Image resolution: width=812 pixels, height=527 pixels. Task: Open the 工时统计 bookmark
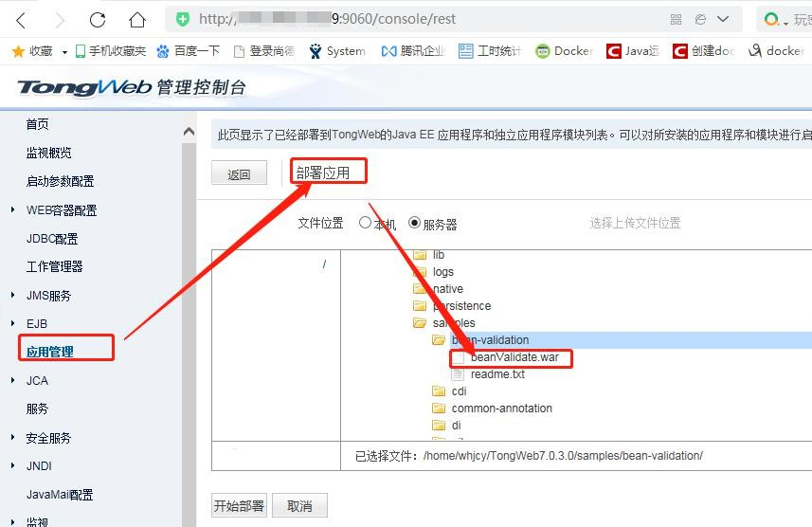click(x=490, y=51)
